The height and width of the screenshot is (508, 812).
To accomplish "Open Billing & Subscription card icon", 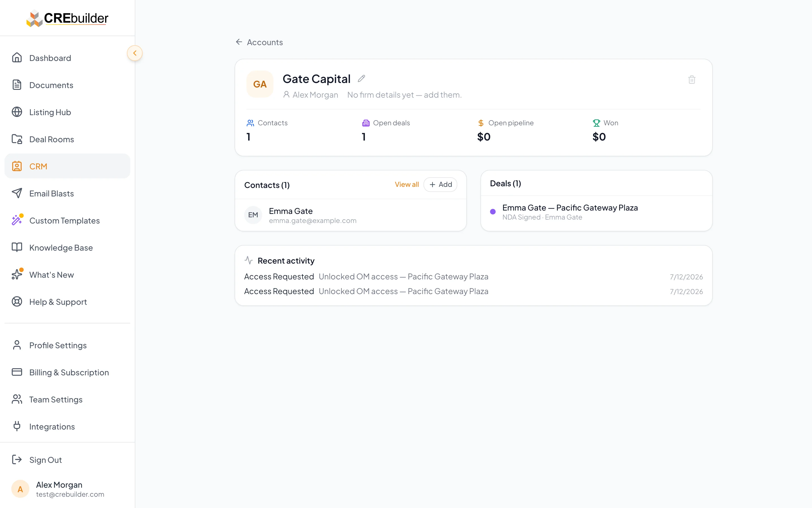I will [17, 372].
